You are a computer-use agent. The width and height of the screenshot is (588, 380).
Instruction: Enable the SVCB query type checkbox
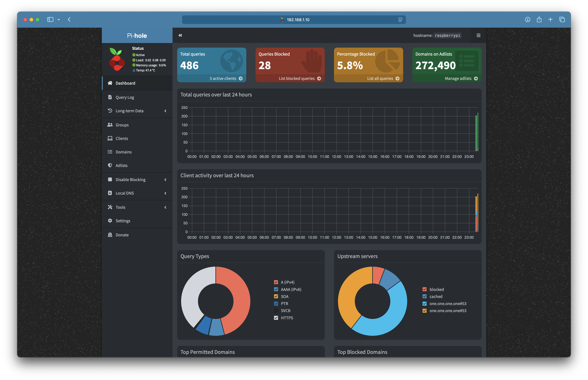(276, 311)
